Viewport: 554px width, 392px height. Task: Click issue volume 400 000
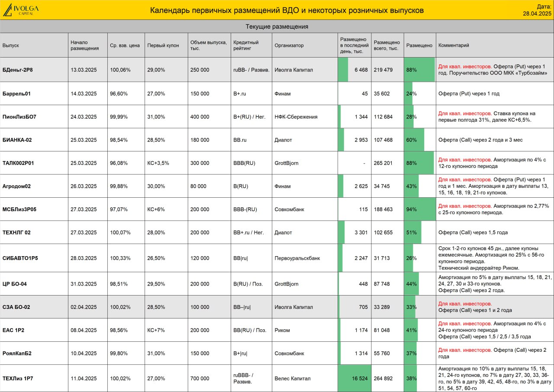tap(200, 117)
